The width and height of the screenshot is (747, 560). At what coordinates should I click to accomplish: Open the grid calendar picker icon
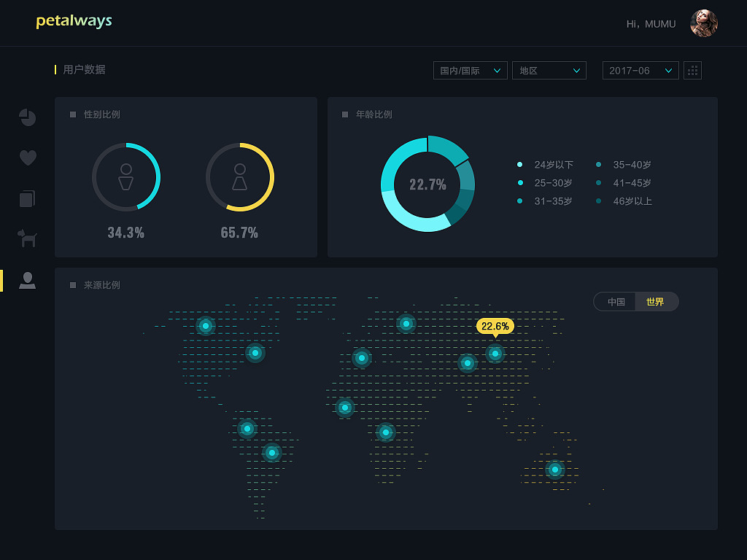(692, 71)
